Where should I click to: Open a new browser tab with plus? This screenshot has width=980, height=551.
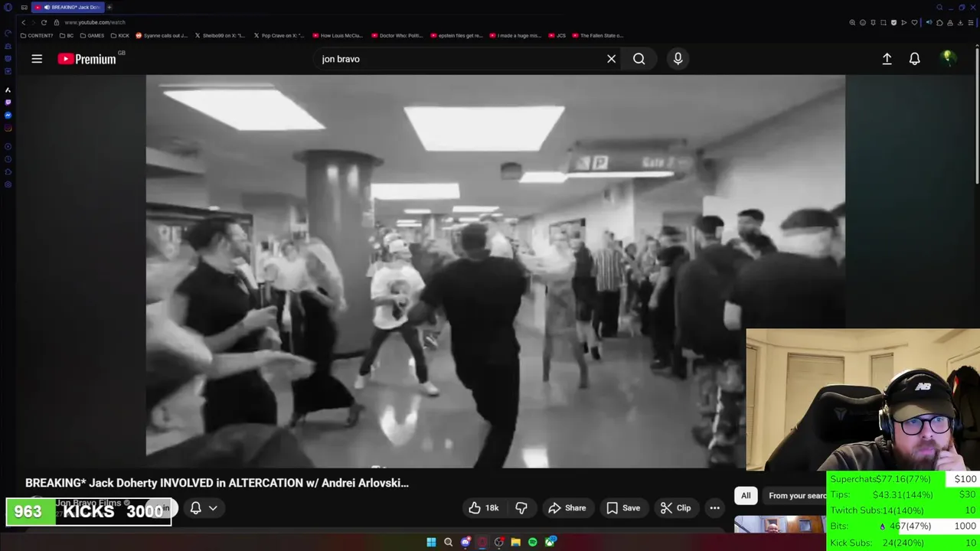click(x=109, y=7)
